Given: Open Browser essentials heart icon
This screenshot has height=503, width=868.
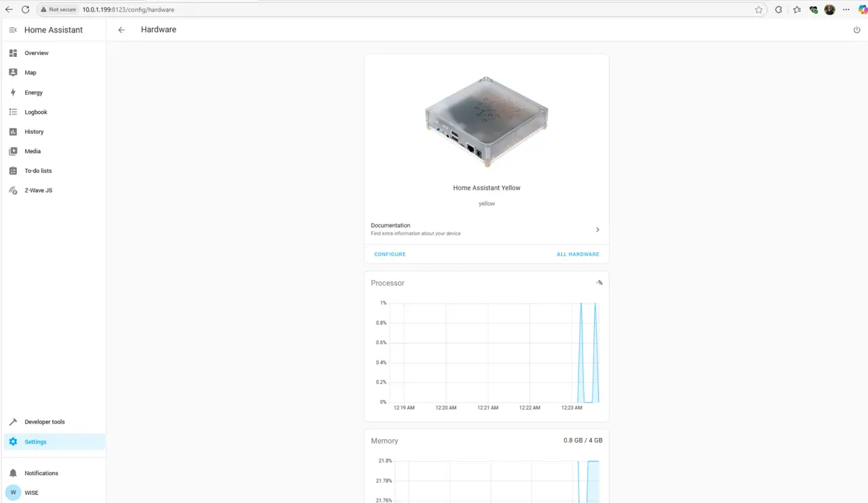Looking at the screenshot, I should coord(814,9).
